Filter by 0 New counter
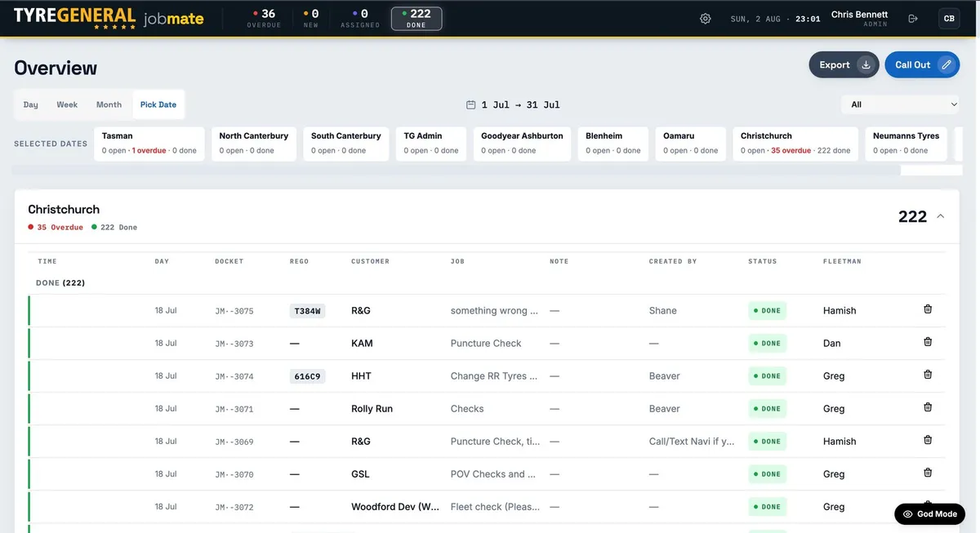980x533 pixels. click(x=310, y=18)
